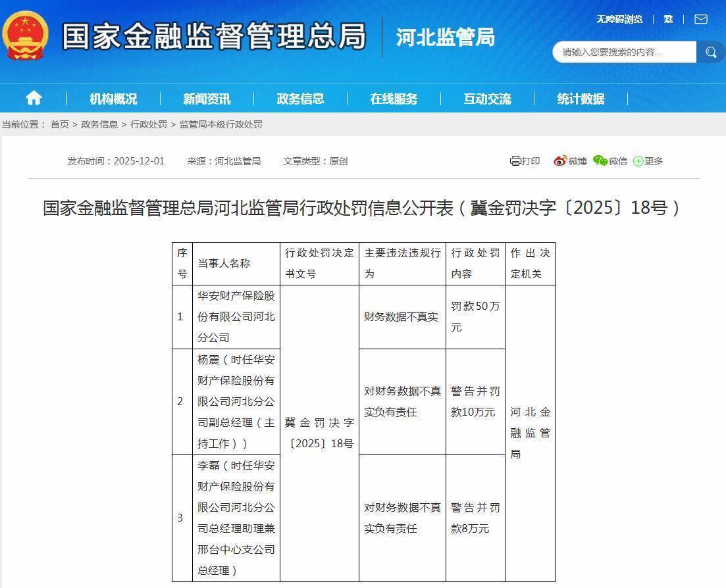Open the 政务信息 menu
This screenshot has width=726, height=588.
pos(300,99)
